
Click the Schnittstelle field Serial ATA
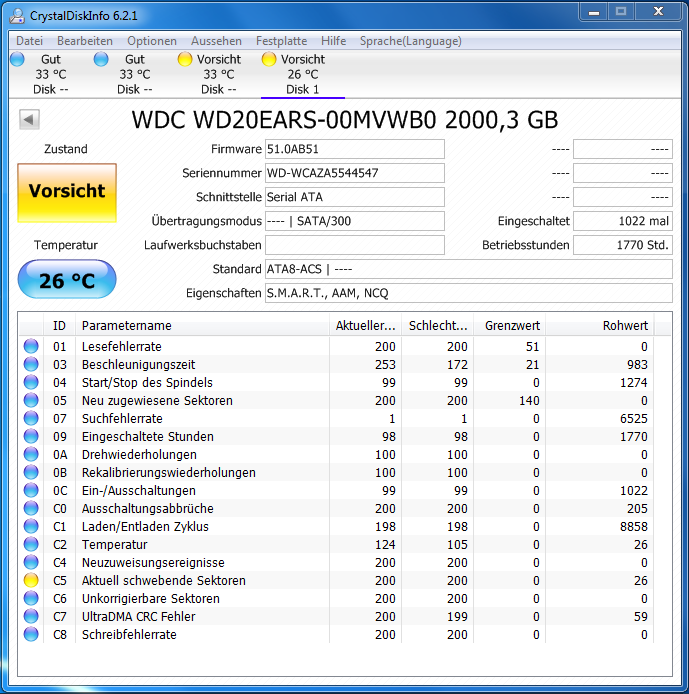pos(354,197)
